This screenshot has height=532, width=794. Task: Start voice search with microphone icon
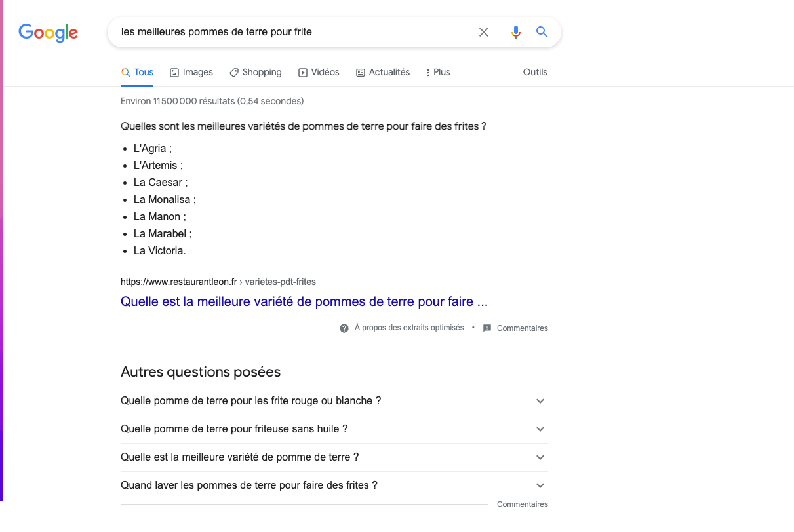(516, 32)
